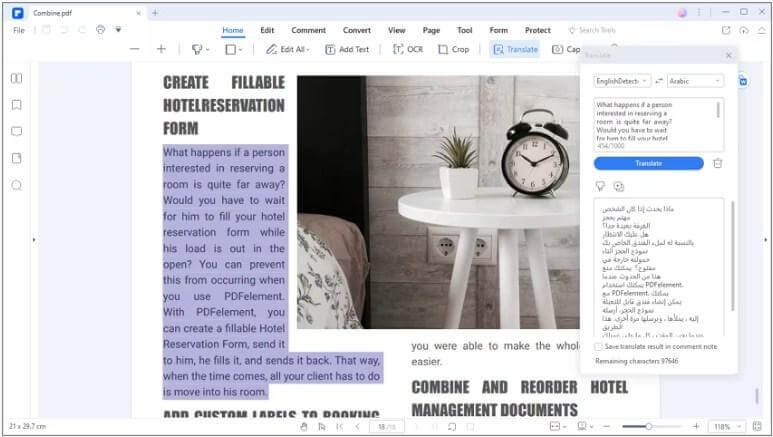The height and width of the screenshot is (437, 773).
Task: Click the share icon at top right
Action: (726, 30)
